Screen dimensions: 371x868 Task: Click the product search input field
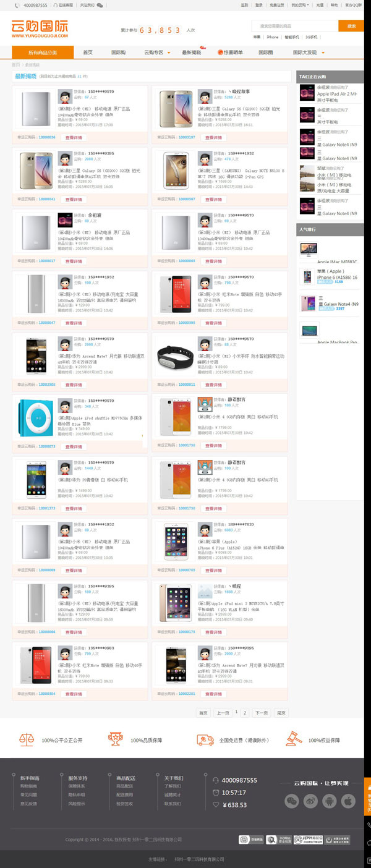click(x=295, y=26)
